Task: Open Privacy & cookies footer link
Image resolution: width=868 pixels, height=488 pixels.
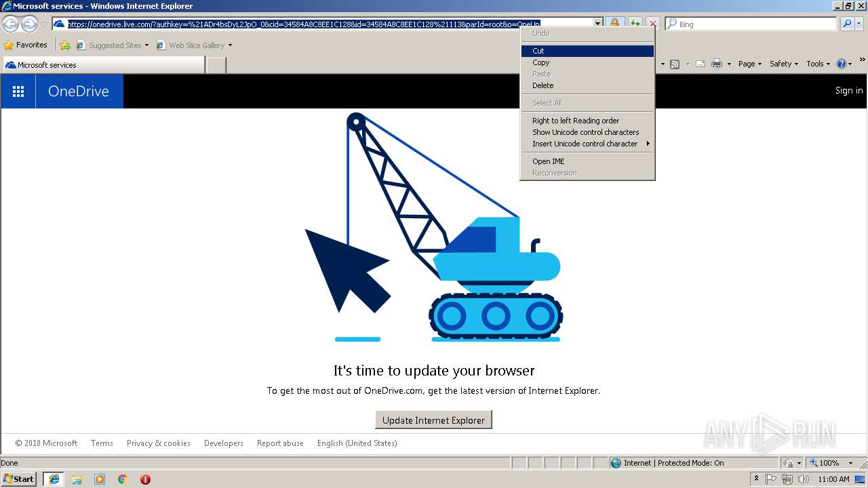Action: point(158,443)
